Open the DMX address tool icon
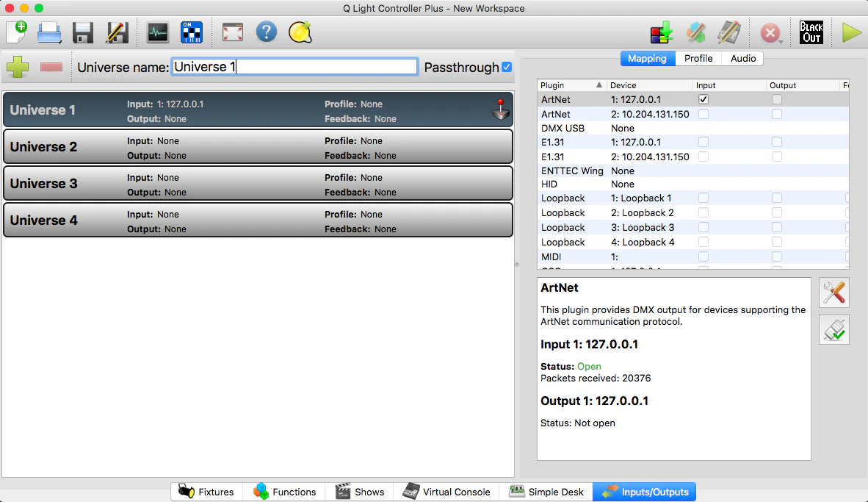 click(192, 32)
